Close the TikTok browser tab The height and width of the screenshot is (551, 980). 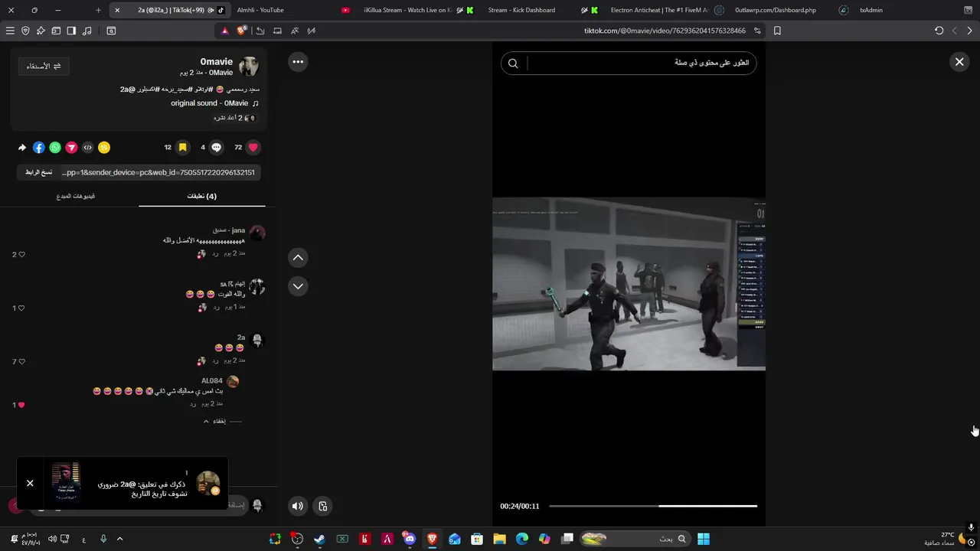pyautogui.click(x=117, y=10)
